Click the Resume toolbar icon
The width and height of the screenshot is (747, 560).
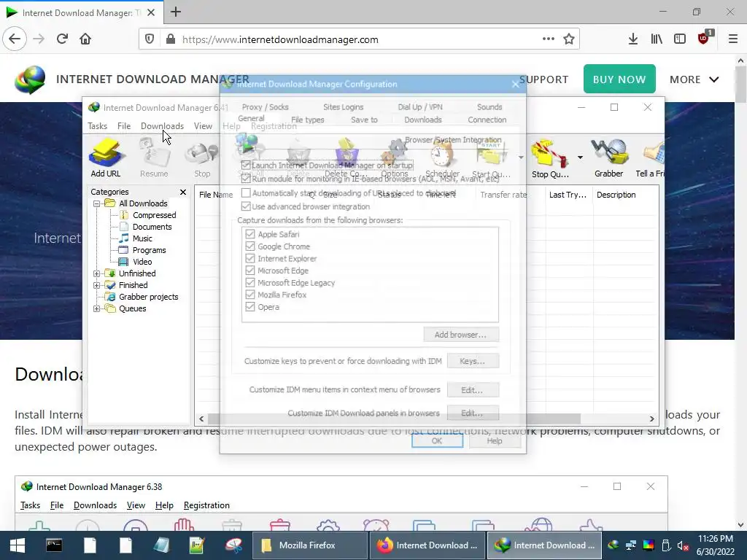point(154,158)
